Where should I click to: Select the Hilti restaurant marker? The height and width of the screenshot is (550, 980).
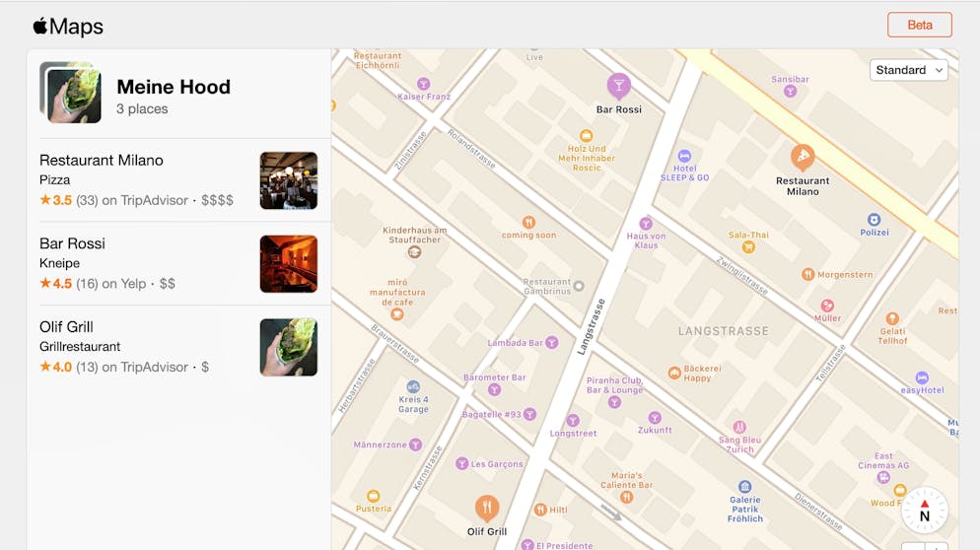click(x=540, y=510)
